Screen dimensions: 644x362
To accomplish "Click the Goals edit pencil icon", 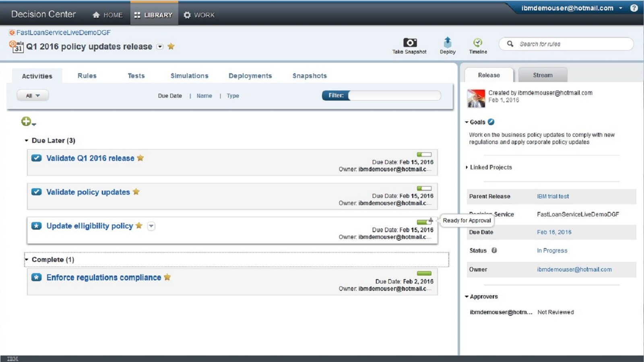I will (491, 122).
